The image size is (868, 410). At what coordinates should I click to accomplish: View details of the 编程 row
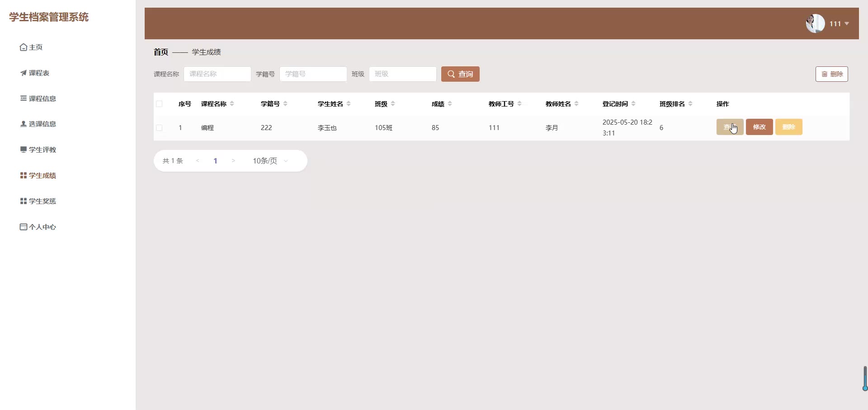pos(730,127)
